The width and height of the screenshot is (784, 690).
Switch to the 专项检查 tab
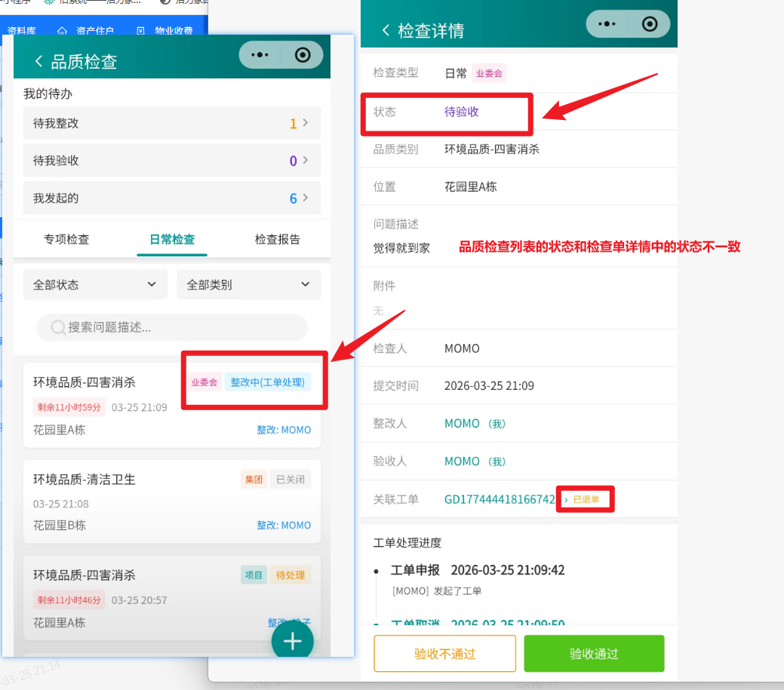[66, 239]
